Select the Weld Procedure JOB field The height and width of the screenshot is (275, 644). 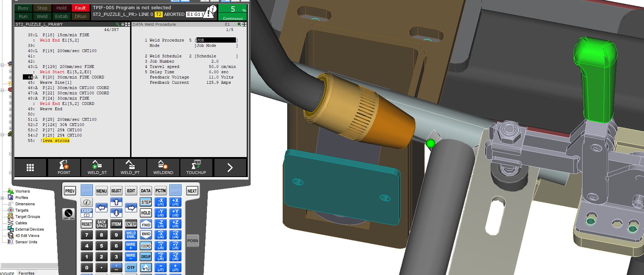click(x=216, y=40)
